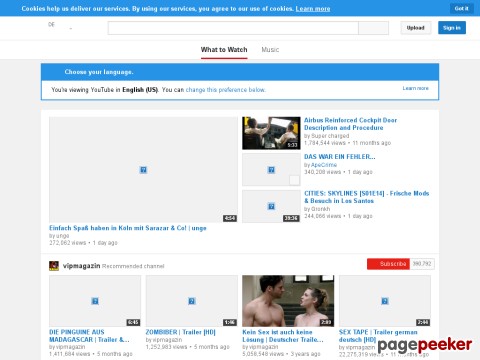
Task: Open the cookies Learn more link
Action: (313, 9)
